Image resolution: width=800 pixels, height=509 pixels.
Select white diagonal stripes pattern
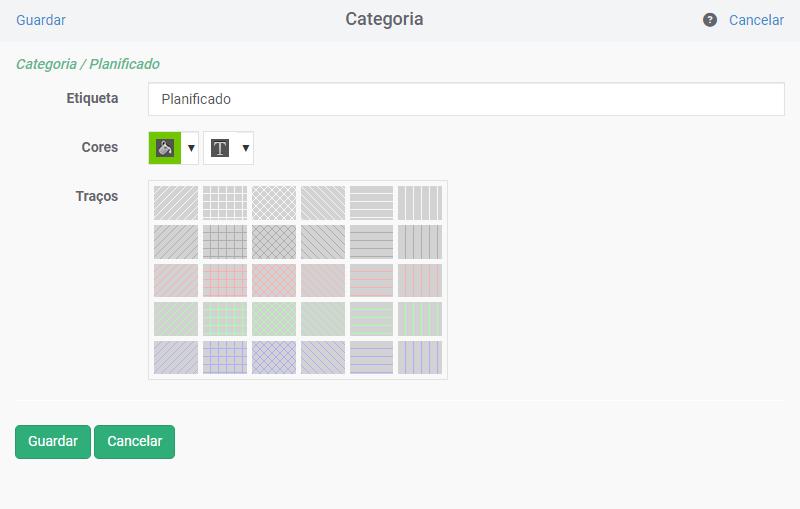[x=176, y=203]
